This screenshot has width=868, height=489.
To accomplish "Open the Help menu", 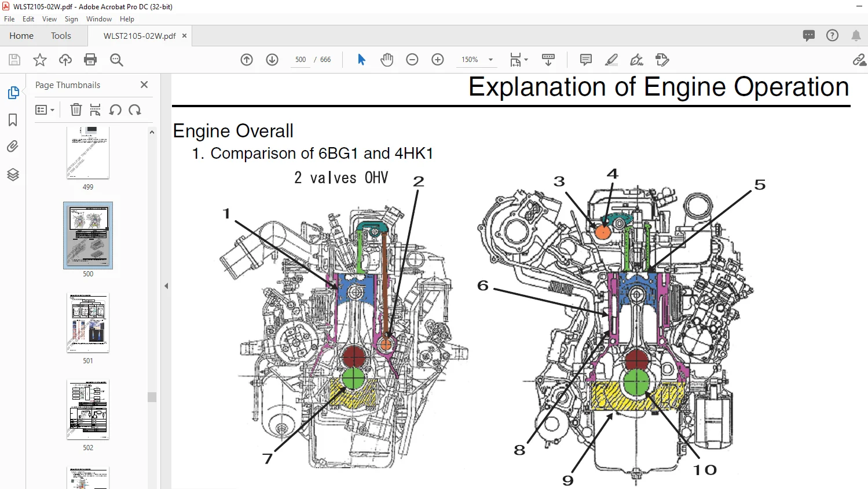I will click(127, 19).
